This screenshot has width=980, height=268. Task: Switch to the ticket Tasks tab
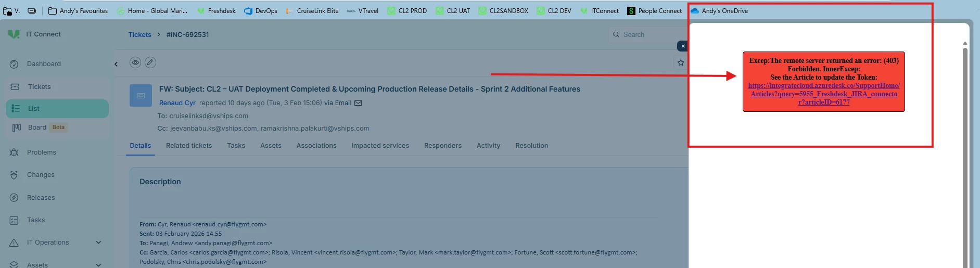(236, 146)
